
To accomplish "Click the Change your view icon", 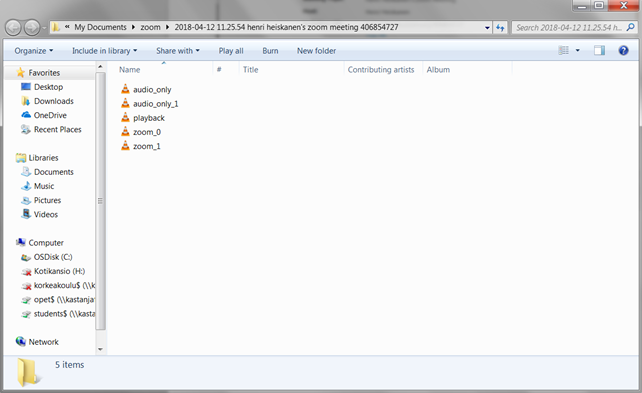I will 563,50.
